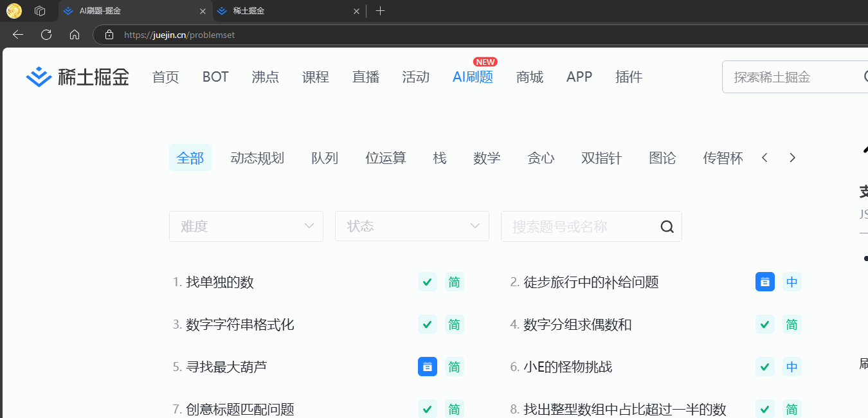Click the profile avatar at top left
This screenshot has width=868, height=418.
[14, 10]
